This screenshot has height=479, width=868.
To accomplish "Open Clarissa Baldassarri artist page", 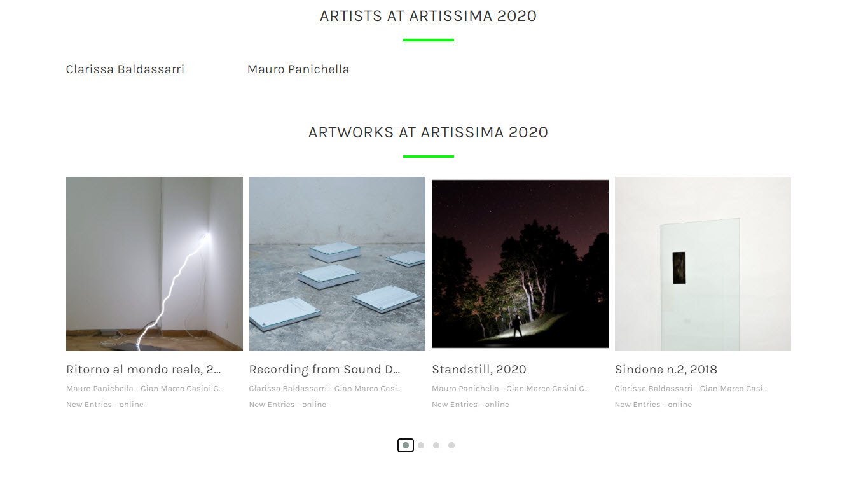I will coord(125,69).
